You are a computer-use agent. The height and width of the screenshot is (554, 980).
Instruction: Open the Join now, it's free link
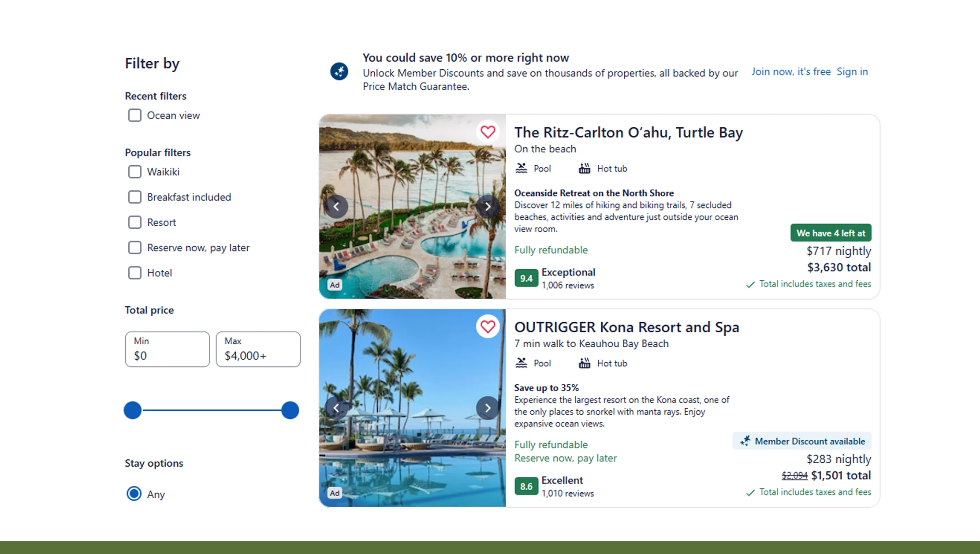[791, 71]
